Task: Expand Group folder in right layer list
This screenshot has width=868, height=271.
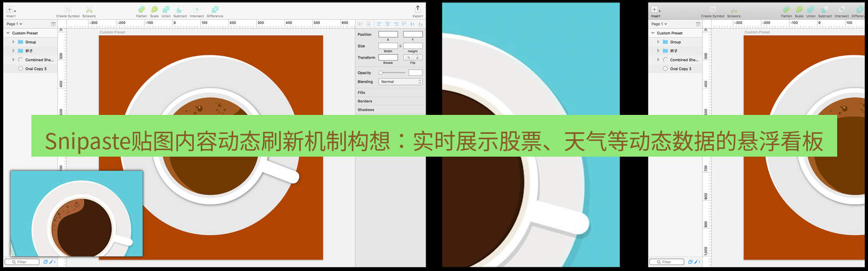Action: (659, 42)
